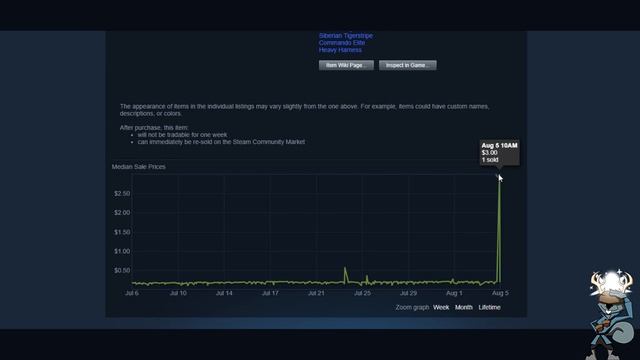Click the Jul 29 axis label

409,293
